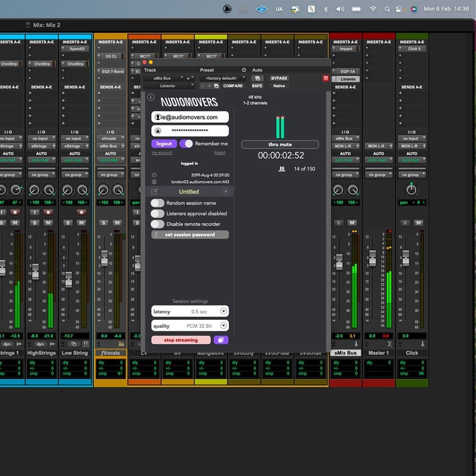The height and width of the screenshot is (476, 476).
Task: Click the logout button
Action: point(164,143)
